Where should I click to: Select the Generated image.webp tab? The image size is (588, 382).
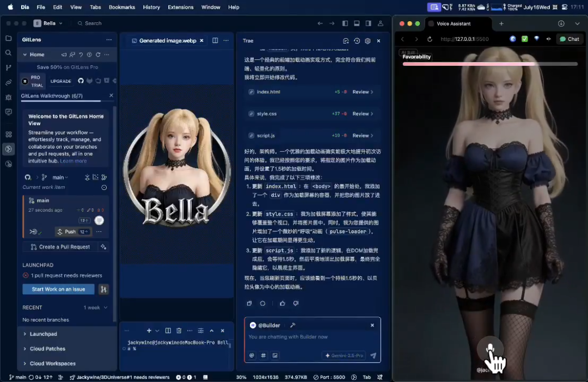[168, 40]
